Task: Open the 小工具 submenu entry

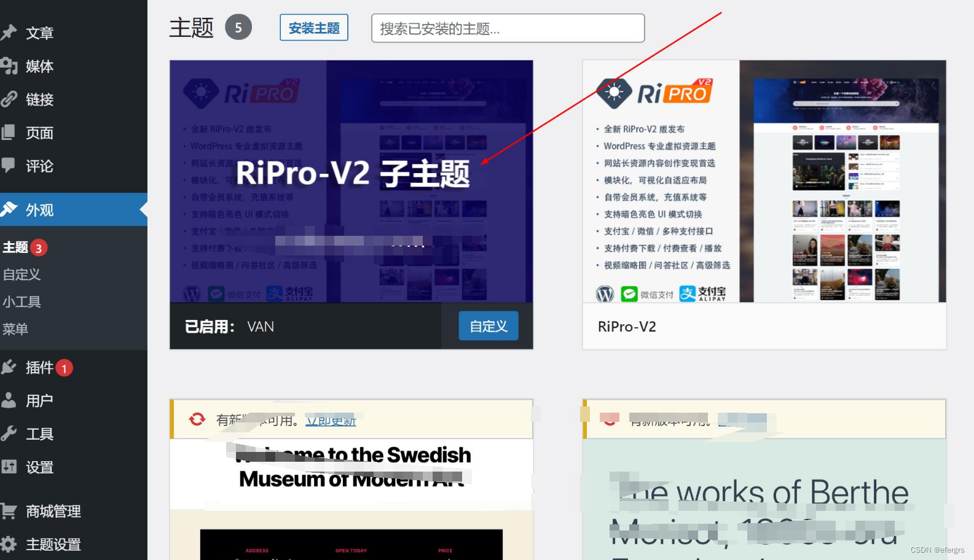Action: tap(22, 301)
